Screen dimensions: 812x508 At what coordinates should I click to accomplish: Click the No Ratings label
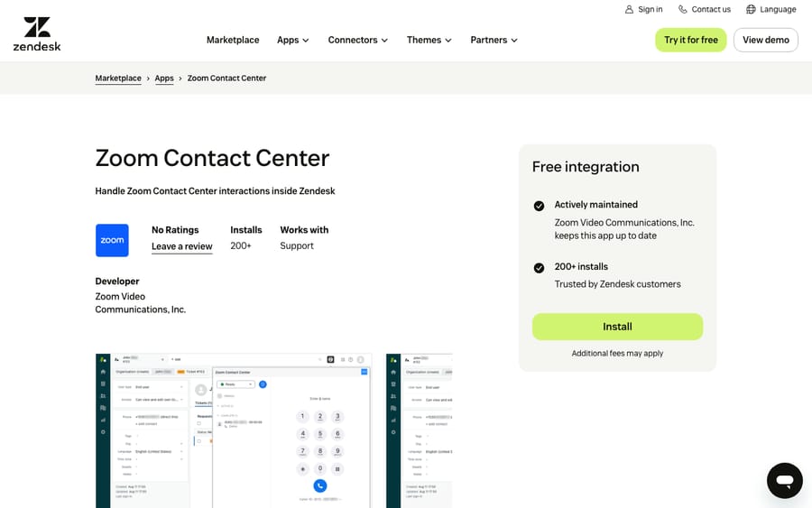[x=175, y=230]
